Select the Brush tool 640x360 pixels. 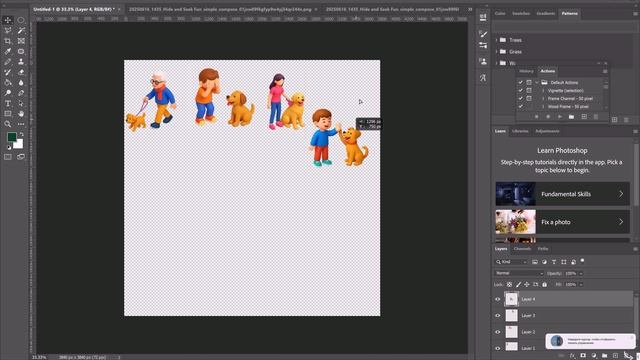tap(8, 62)
